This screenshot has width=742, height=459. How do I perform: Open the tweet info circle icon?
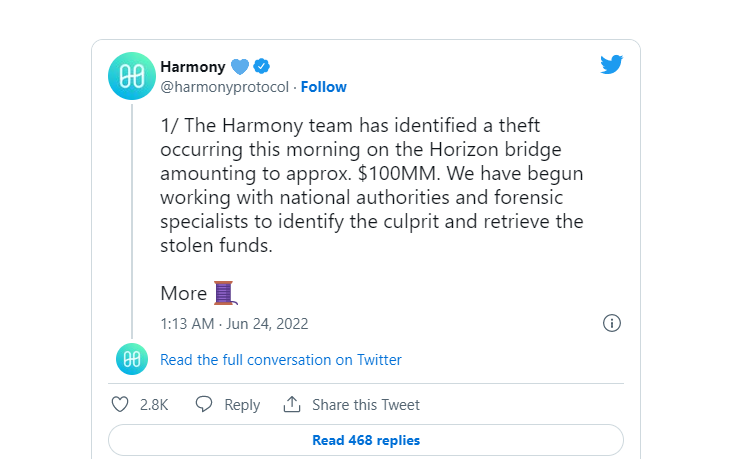[611, 323]
